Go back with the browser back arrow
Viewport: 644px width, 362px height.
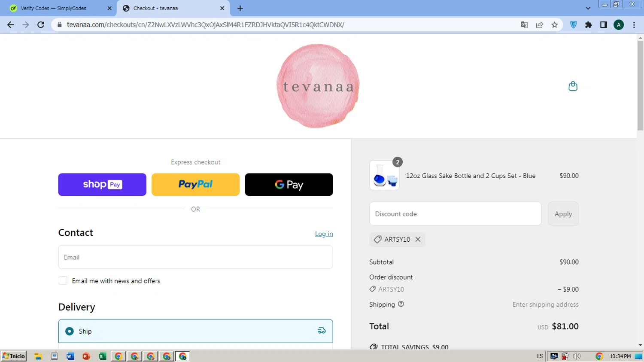10,25
